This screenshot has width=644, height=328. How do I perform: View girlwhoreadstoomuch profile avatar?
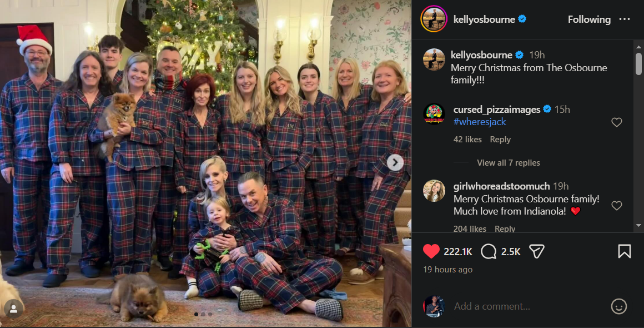434,191
